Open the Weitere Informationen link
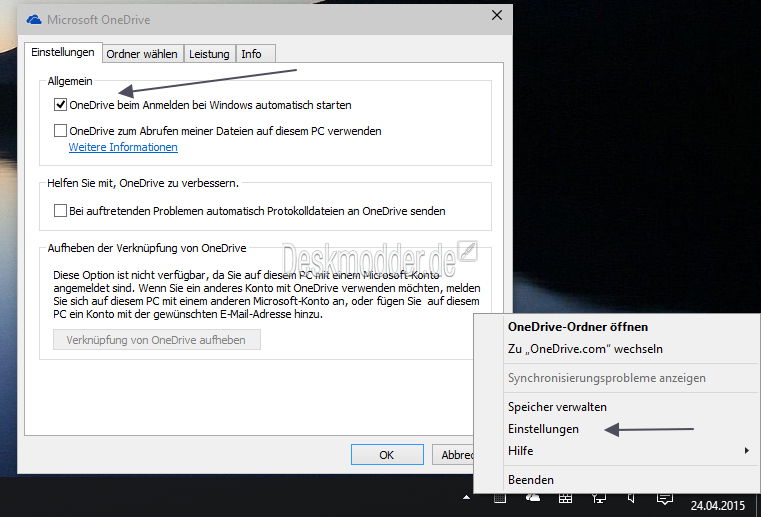The width and height of the screenshot is (761, 517). (123, 147)
